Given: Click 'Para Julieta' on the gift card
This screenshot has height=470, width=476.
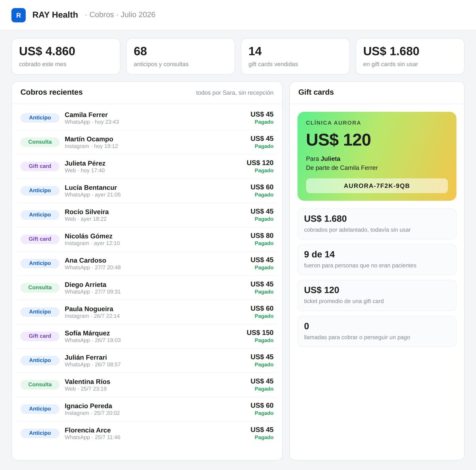Looking at the screenshot, I should coord(323,159).
